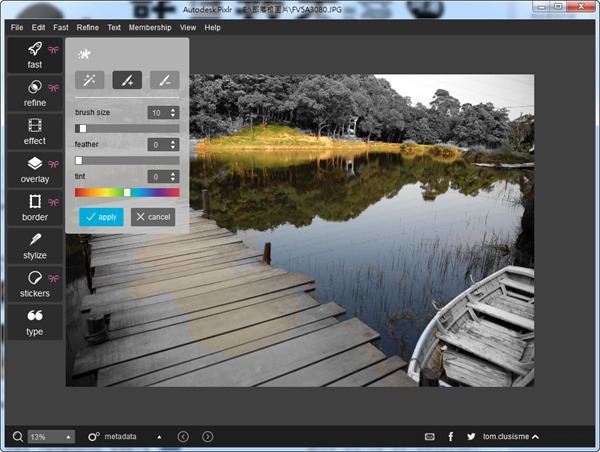Click pink membership ribbon next to stickers

pos(54,279)
